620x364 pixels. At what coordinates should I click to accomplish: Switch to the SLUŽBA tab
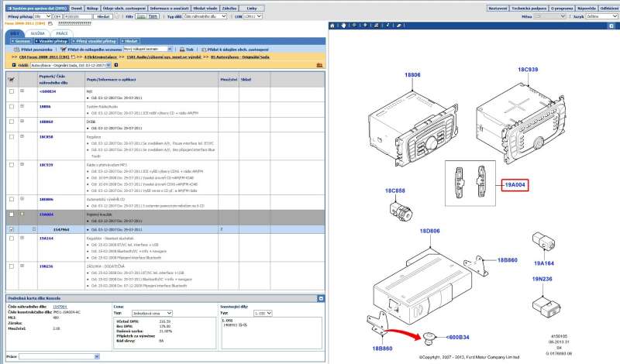point(38,33)
